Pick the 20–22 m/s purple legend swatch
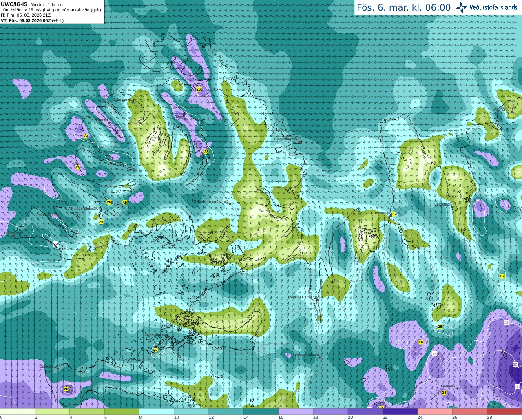Screen dimensions: 522x420 (365, 411)
